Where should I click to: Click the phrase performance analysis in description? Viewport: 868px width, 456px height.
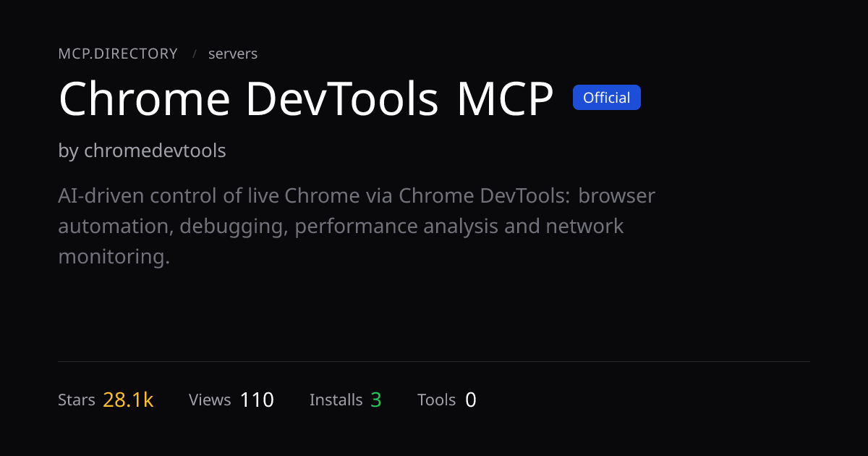tap(396, 227)
